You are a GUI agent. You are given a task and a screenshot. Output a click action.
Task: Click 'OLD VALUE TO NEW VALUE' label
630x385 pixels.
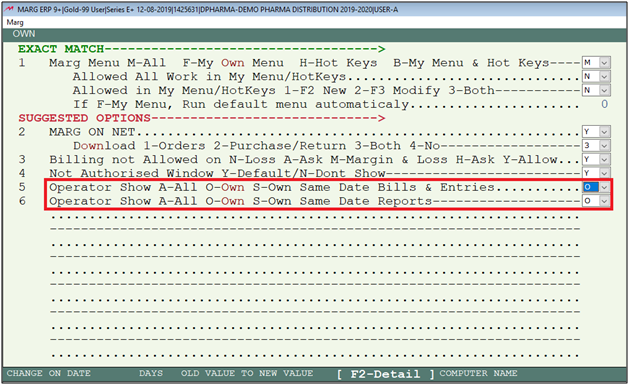247,373
